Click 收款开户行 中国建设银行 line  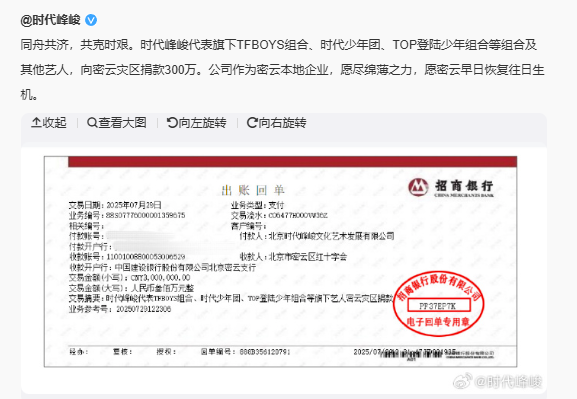click(162, 267)
